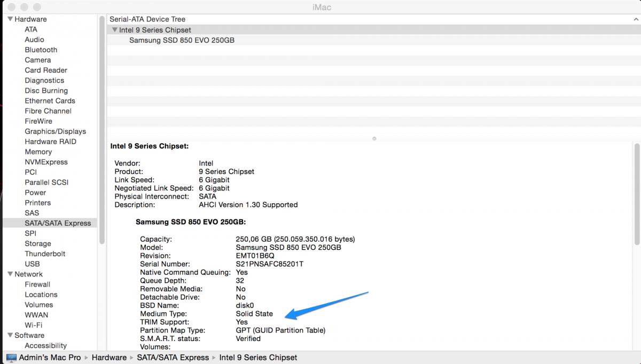Select Diagnostics in the sidebar
The height and width of the screenshot is (364, 641).
pos(44,80)
